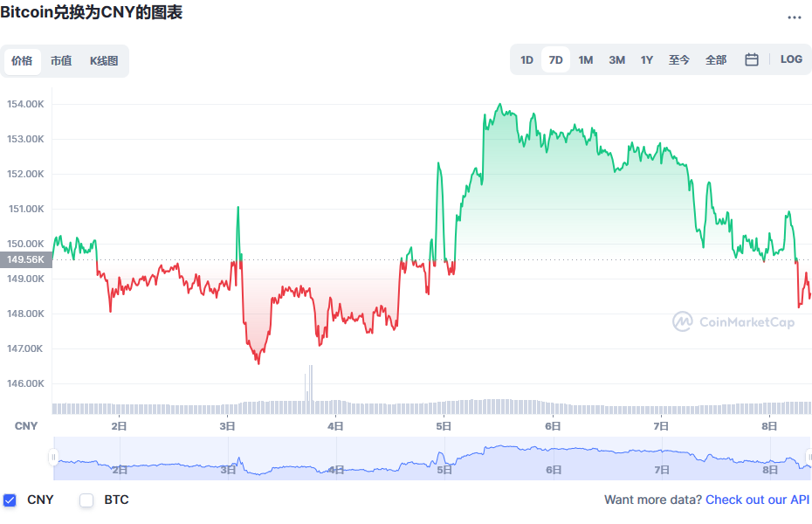
Task: Click the 8日 date label on x-axis
Action: (769, 426)
